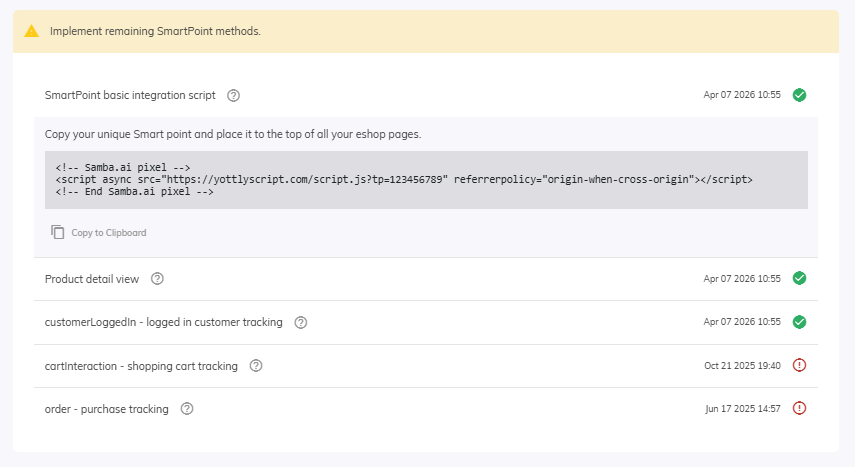Image resolution: width=855 pixels, height=467 pixels.
Task: Open help for SmartPoint basic integration script
Action: point(233,96)
